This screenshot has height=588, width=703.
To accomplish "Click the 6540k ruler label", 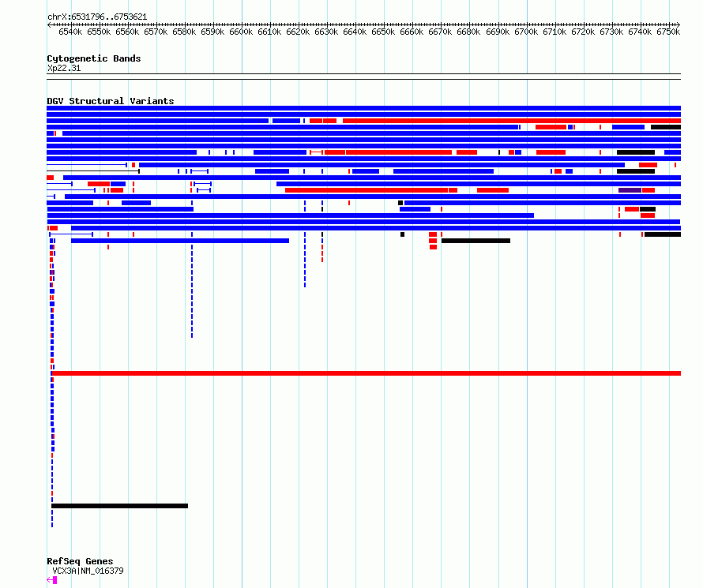I will (x=70, y=32).
